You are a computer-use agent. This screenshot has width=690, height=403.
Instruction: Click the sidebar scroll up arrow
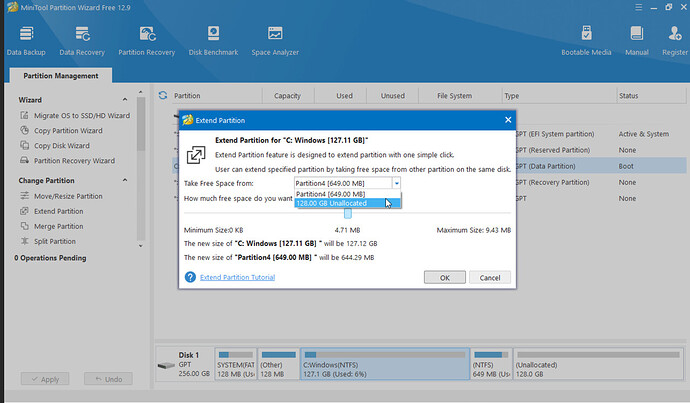[x=140, y=92]
